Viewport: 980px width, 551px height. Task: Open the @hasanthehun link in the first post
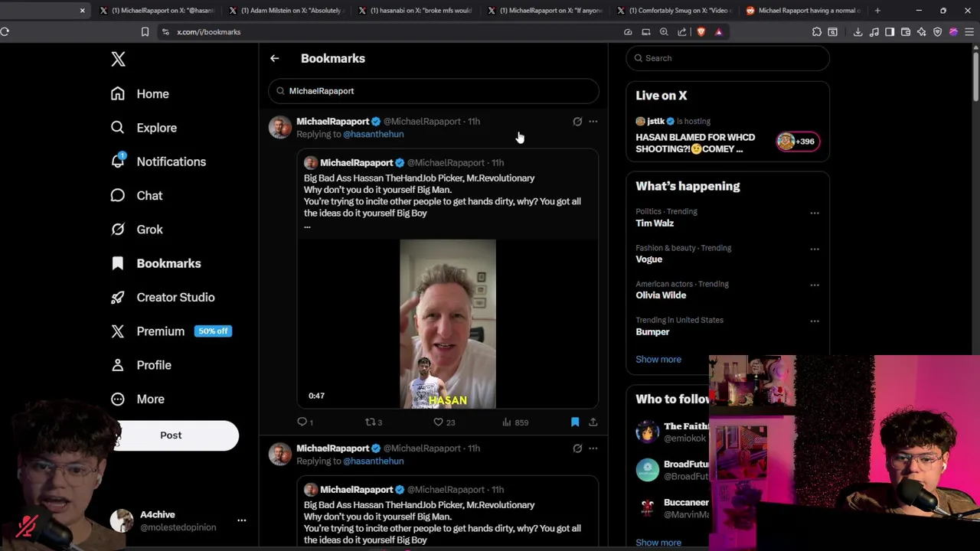[373, 134]
